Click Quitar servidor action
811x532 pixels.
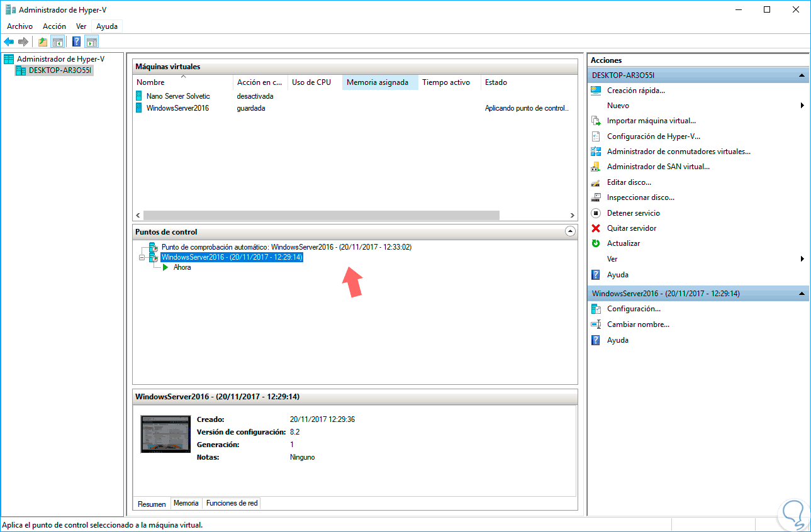pyautogui.click(x=632, y=228)
